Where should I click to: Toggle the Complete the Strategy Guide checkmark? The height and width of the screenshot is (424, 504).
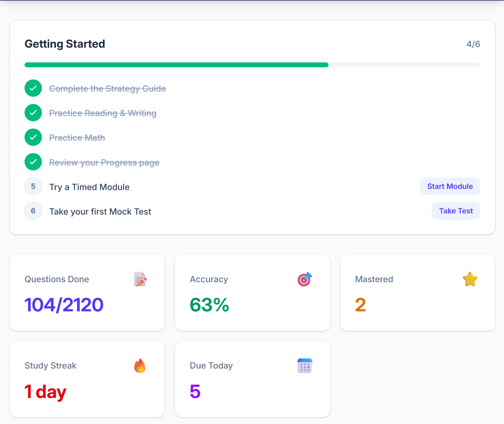tap(33, 88)
